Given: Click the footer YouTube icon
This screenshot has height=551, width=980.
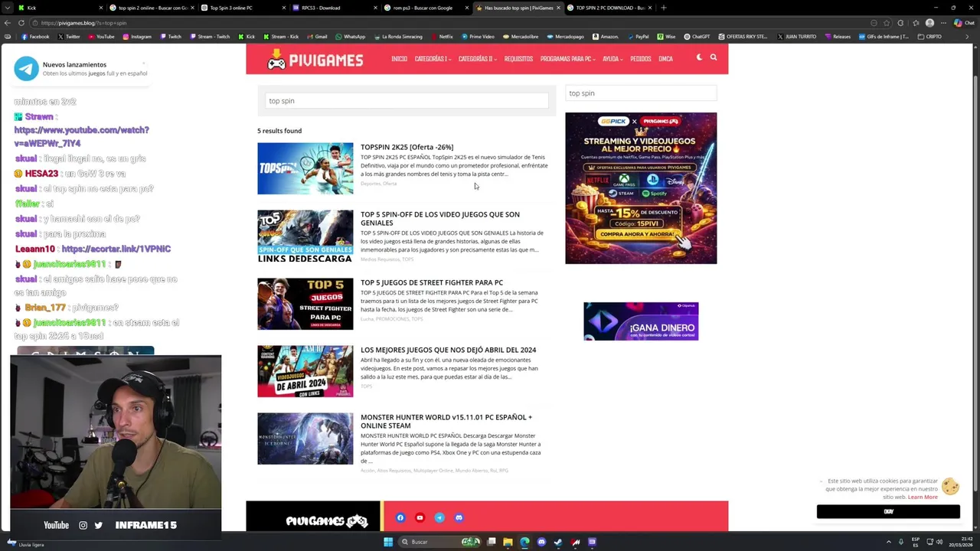Looking at the screenshot, I should tap(420, 517).
